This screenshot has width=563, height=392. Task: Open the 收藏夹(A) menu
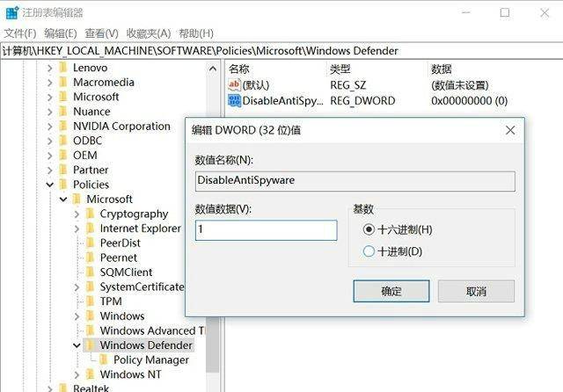tap(149, 33)
